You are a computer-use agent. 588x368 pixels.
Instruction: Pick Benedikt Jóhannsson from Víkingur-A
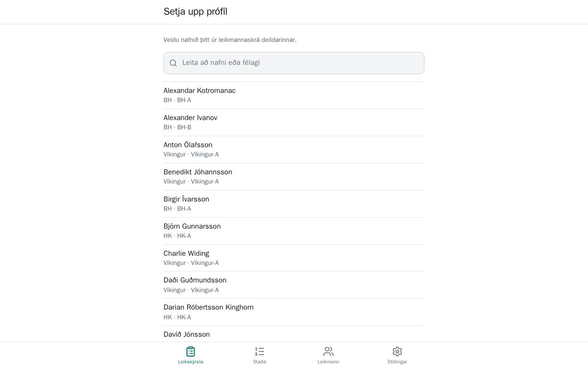point(294,177)
